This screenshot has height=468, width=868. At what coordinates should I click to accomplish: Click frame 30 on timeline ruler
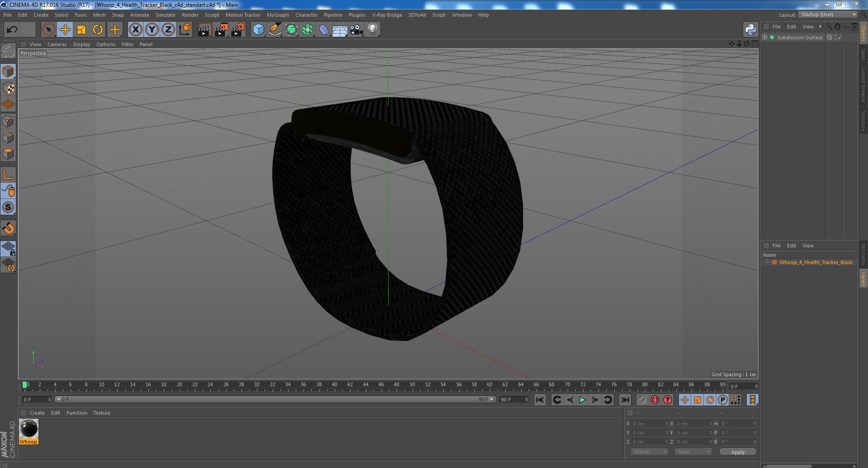click(256, 385)
